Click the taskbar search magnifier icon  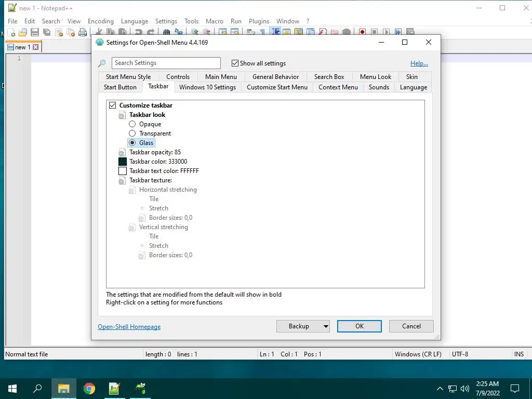pos(37,388)
